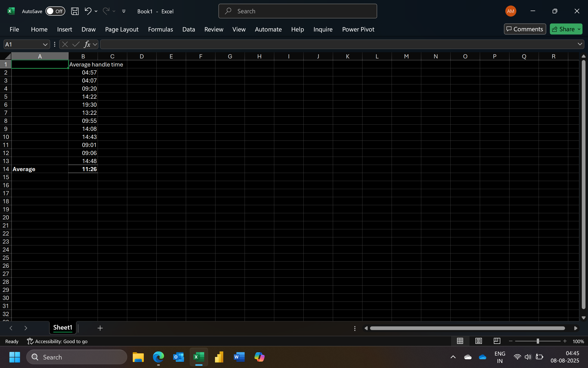Click the Save icon in title bar
The image size is (588, 368).
pyautogui.click(x=75, y=11)
